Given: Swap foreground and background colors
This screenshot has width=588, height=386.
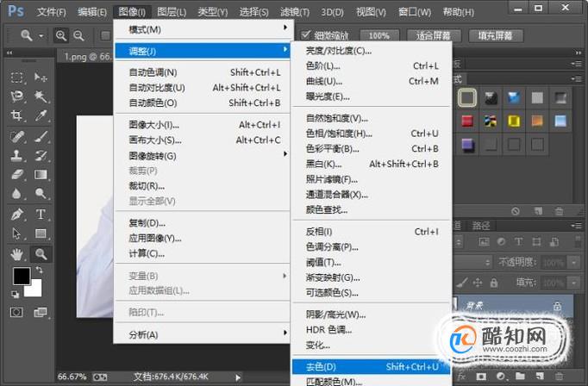Looking at the screenshot, I should click(40, 270).
